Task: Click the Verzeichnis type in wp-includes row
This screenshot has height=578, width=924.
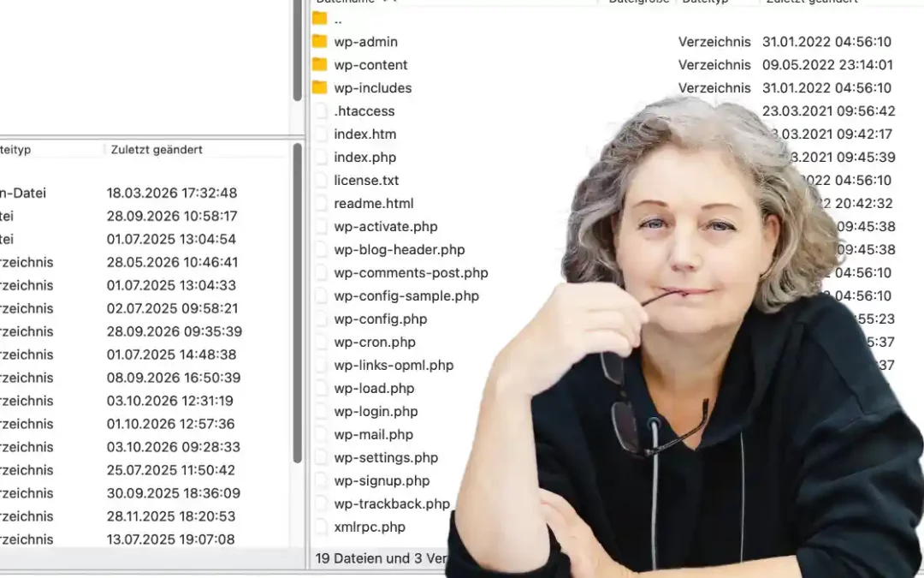Action: click(x=714, y=88)
